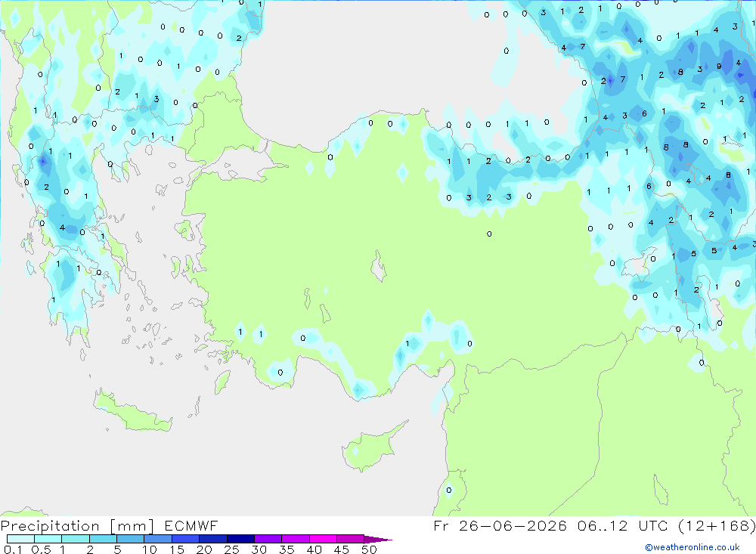The height and width of the screenshot is (554, 756).
Task: Click the 0.1–0.5 mm legend color swatch
Action: tap(20, 539)
